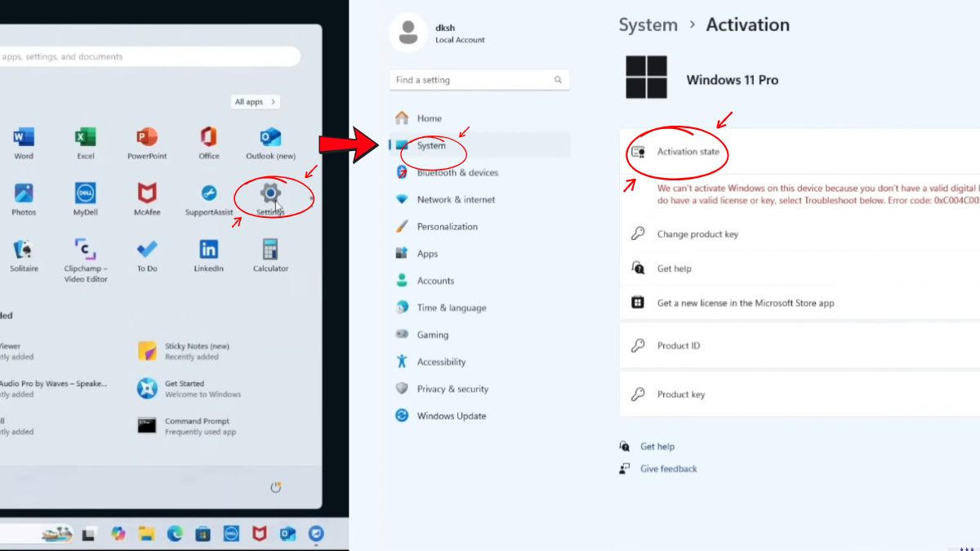This screenshot has width=980, height=551.
Task: Open the Word app in Start menu
Action: coord(24,143)
